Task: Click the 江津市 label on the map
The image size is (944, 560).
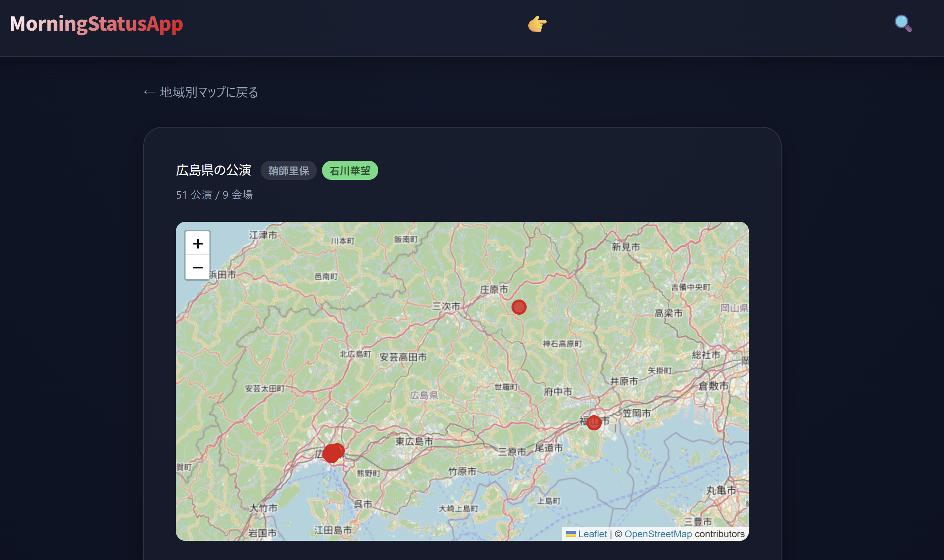Action: tap(263, 235)
